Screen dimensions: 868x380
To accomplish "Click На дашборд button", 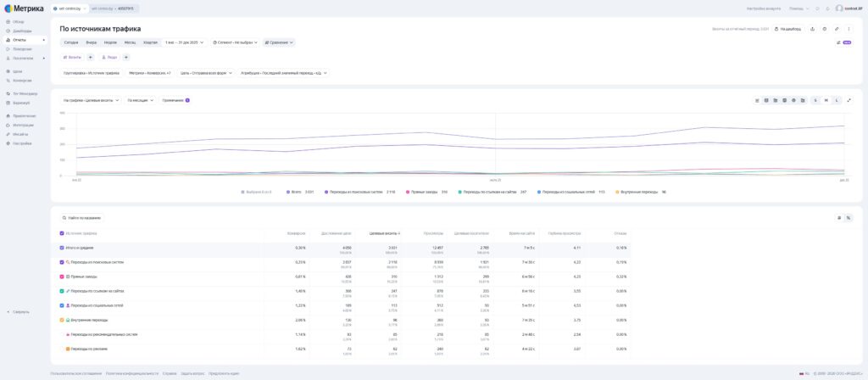I will pyautogui.click(x=787, y=29).
